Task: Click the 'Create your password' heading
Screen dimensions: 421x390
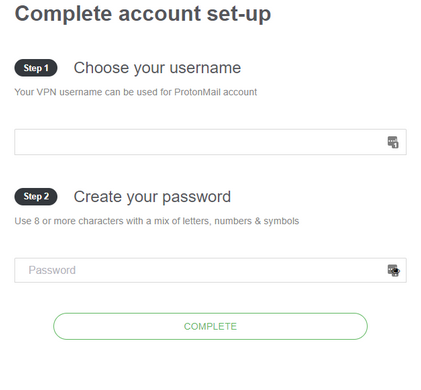Action: coord(152,197)
